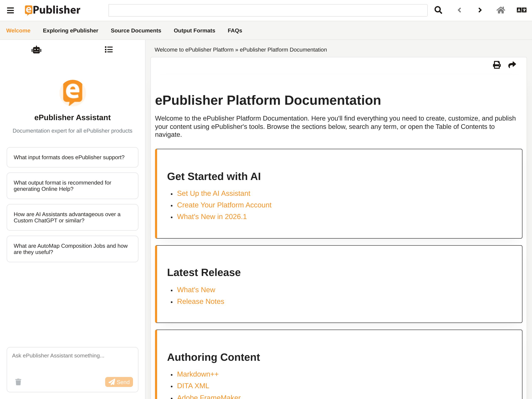The height and width of the screenshot is (399, 532).
Task: Open the Output Formats tab
Action: (x=194, y=31)
